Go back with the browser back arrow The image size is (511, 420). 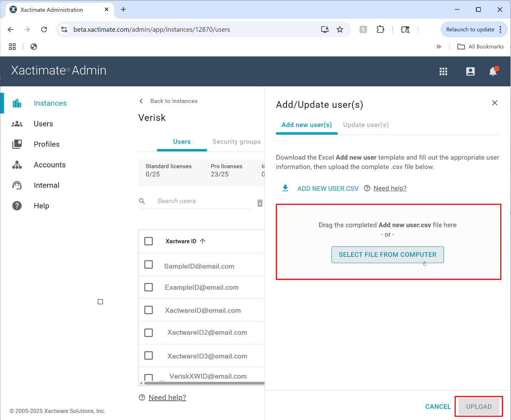click(11, 30)
